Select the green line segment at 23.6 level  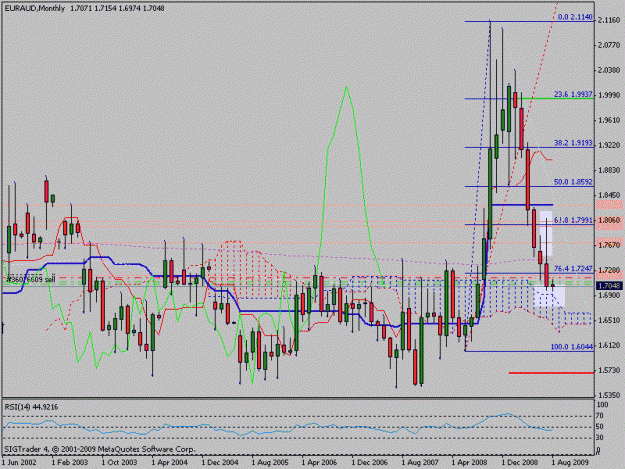click(557, 98)
